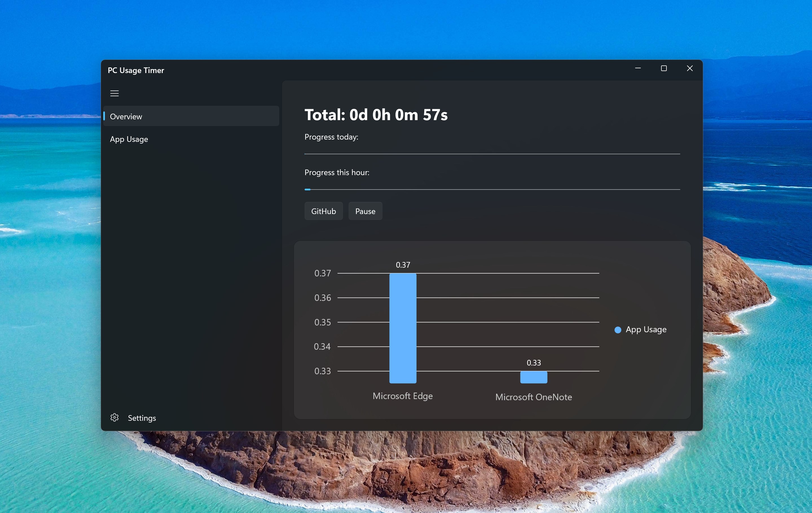Close the PC Usage Timer window
Viewport: 812px width, 513px height.
point(690,69)
